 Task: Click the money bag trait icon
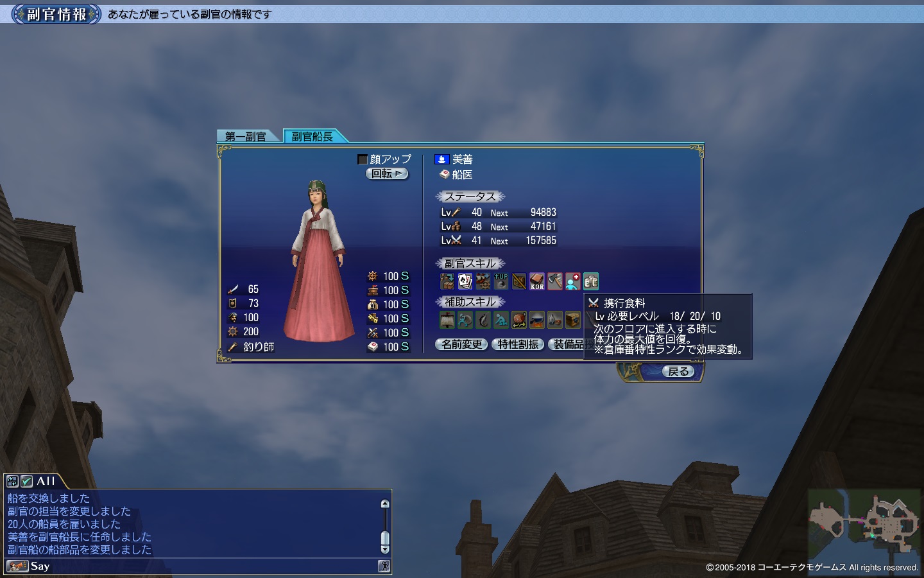pyautogui.click(x=373, y=304)
